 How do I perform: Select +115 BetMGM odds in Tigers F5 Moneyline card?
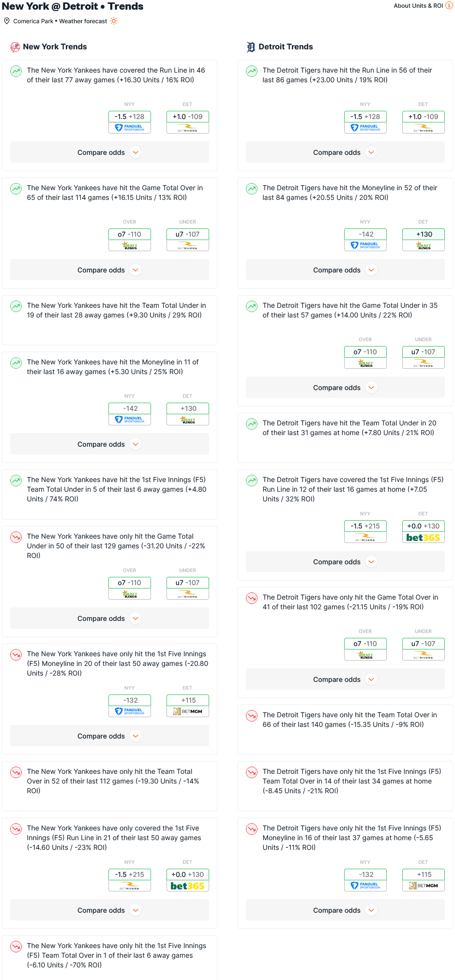tap(424, 880)
